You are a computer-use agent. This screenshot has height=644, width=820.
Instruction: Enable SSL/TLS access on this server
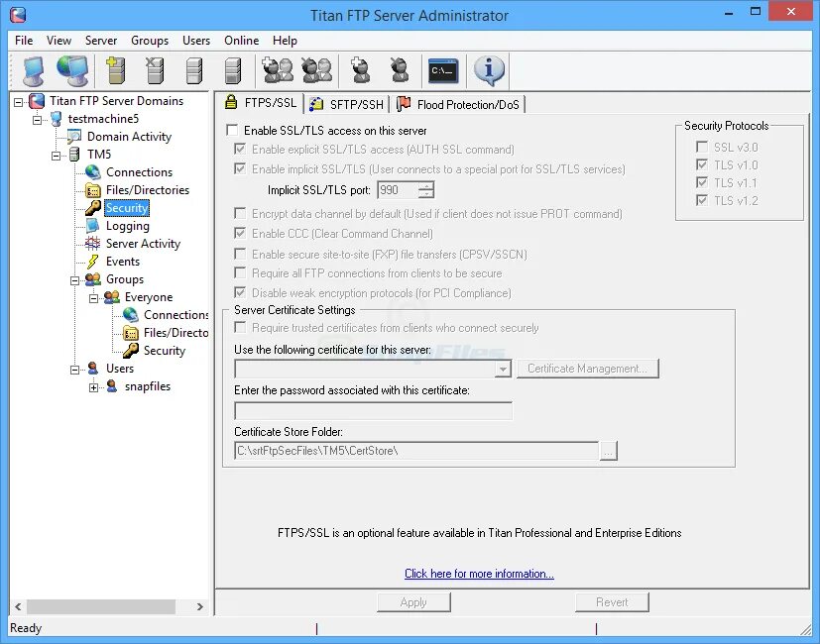point(232,130)
